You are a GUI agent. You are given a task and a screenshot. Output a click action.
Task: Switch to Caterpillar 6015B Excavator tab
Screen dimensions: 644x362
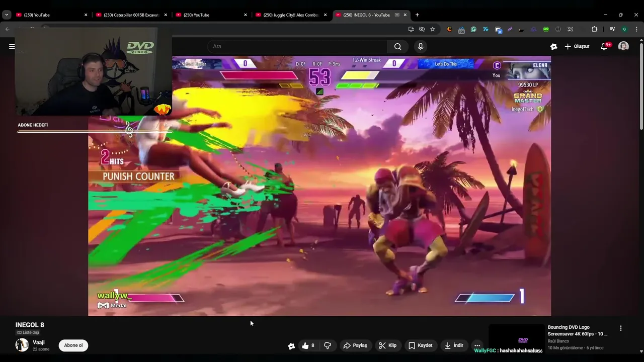pos(131,15)
